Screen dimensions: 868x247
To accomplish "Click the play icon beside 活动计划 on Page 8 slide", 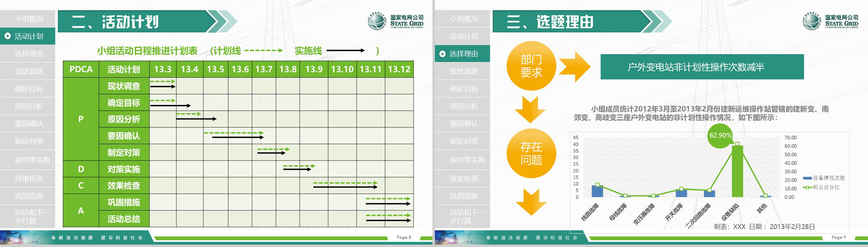I will [8, 36].
